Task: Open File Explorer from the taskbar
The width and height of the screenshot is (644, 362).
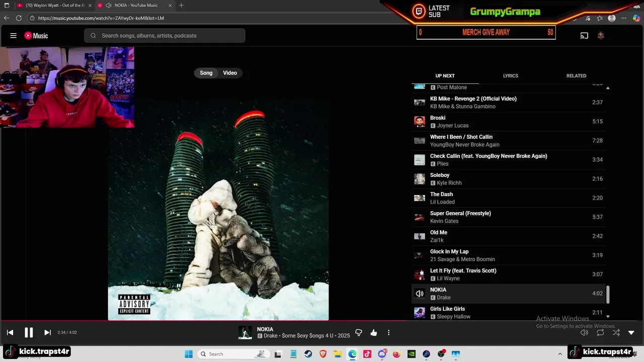Action: coord(338,354)
